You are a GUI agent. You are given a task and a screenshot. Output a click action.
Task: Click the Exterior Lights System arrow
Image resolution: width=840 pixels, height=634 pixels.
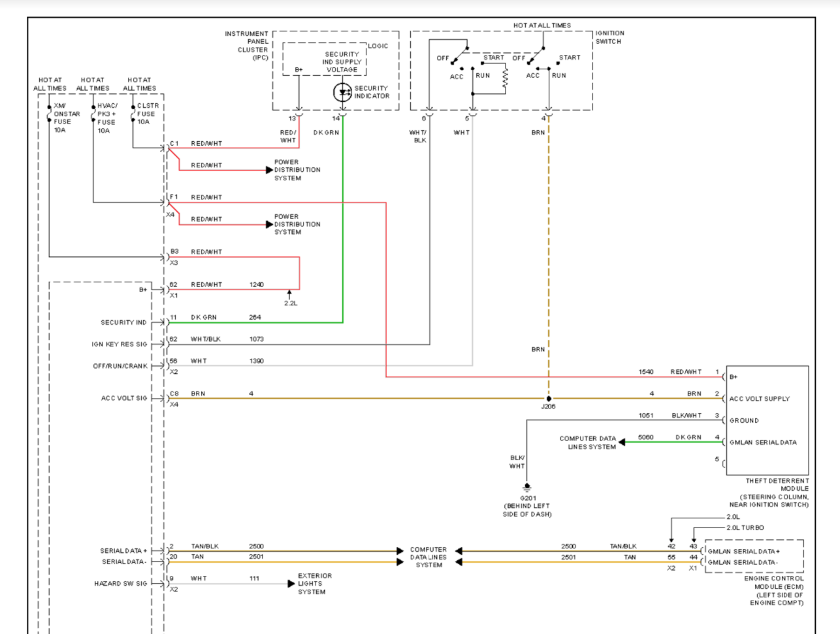(x=291, y=584)
